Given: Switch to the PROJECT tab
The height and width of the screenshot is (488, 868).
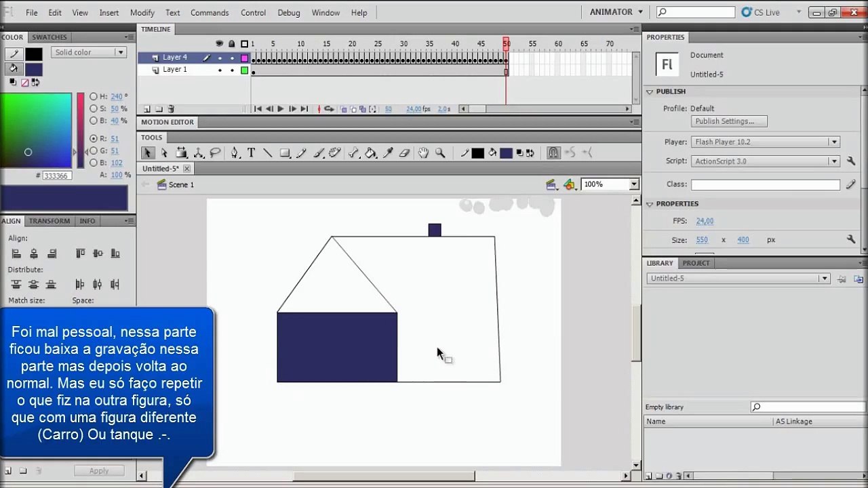Looking at the screenshot, I should point(696,263).
